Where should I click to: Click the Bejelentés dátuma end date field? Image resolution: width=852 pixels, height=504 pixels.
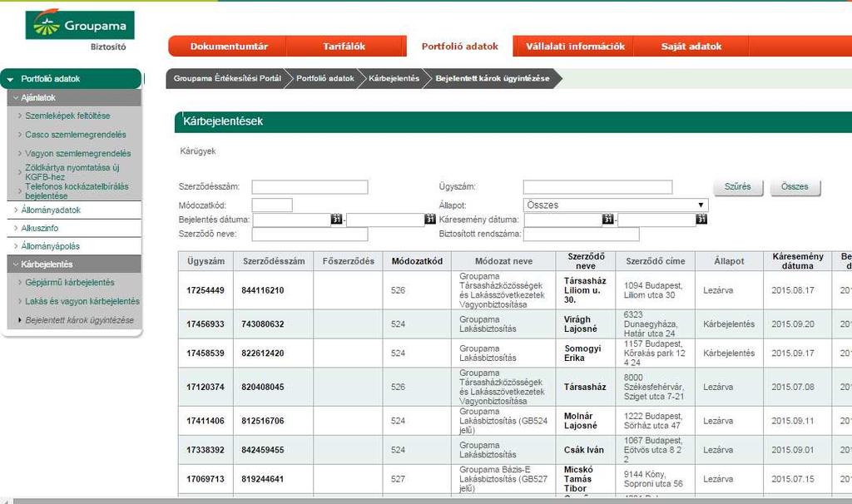pos(385,220)
